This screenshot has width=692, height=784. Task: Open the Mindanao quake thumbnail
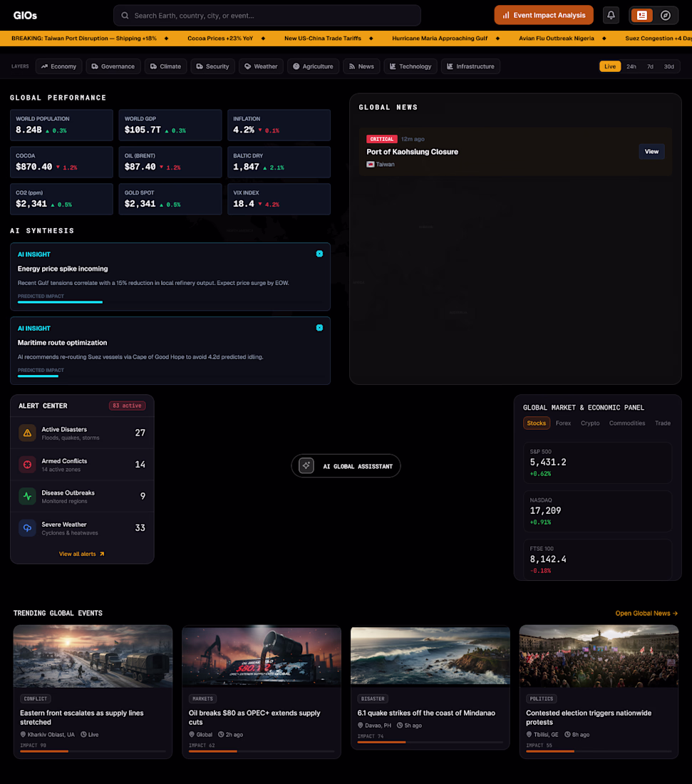pos(430,656)
